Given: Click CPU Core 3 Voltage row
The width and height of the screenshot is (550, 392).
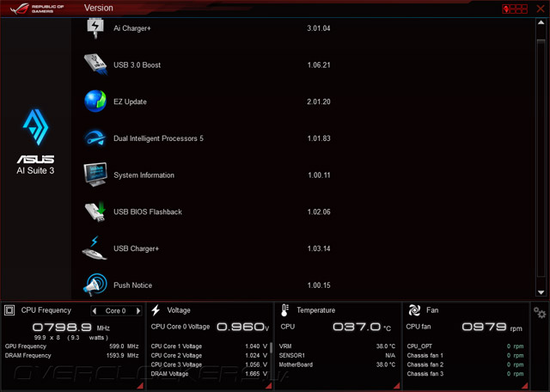Looking at the screenshot, I should (x=209, y=364).
